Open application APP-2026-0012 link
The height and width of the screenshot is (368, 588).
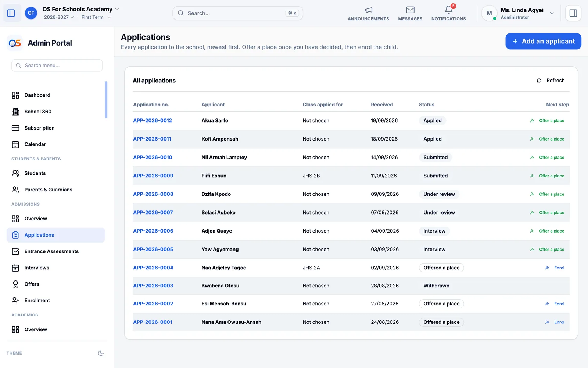pyautogui.click(x=153, y=121)
